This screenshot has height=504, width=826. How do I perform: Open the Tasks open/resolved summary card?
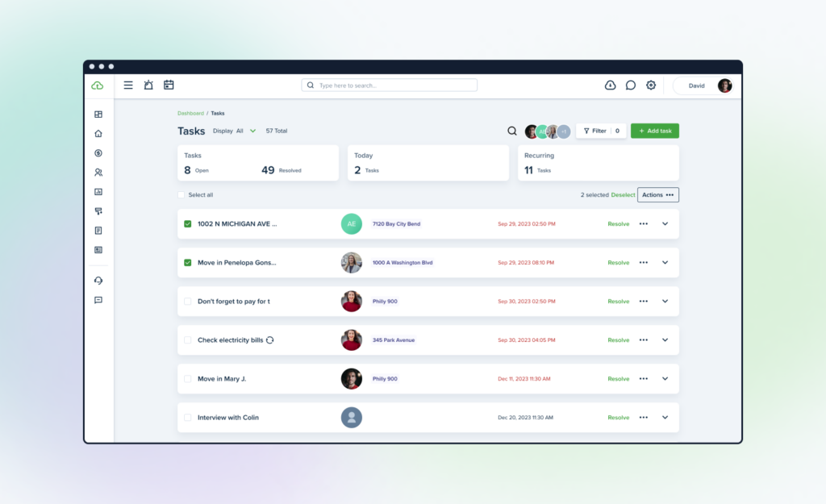258,163
